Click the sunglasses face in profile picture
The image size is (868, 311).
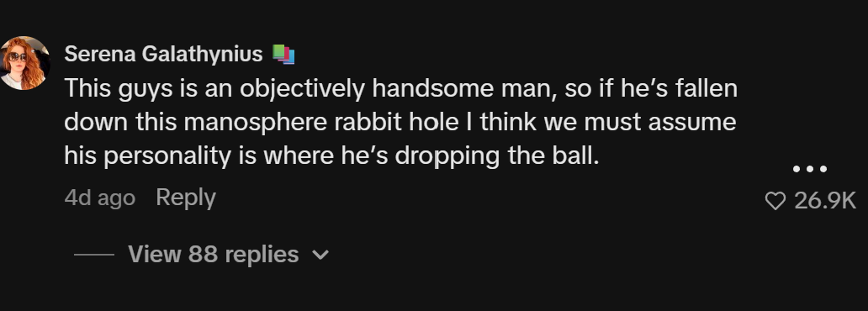click(17, 57)
